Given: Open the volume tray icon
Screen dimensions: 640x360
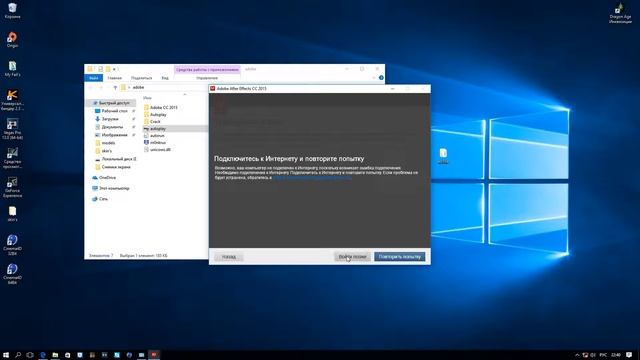Looking at the screenshot, I should click(x=593, y=355).
